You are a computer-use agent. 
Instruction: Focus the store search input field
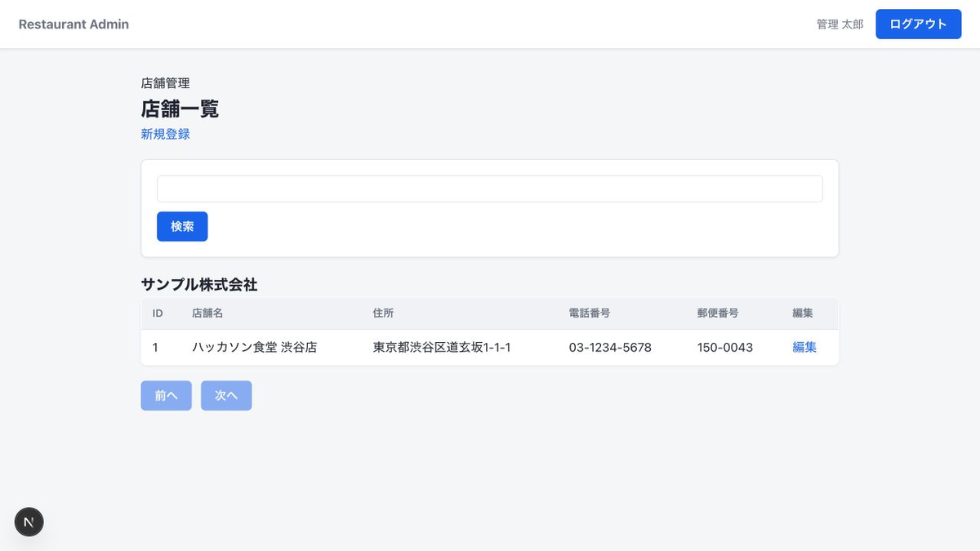pyautogui.click(x=490, y=189)
